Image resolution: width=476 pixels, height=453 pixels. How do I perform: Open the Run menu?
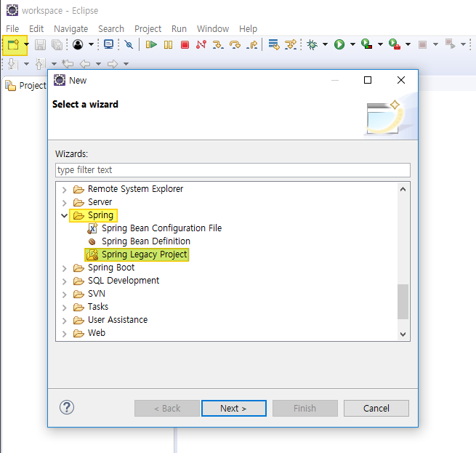[179, 29]
